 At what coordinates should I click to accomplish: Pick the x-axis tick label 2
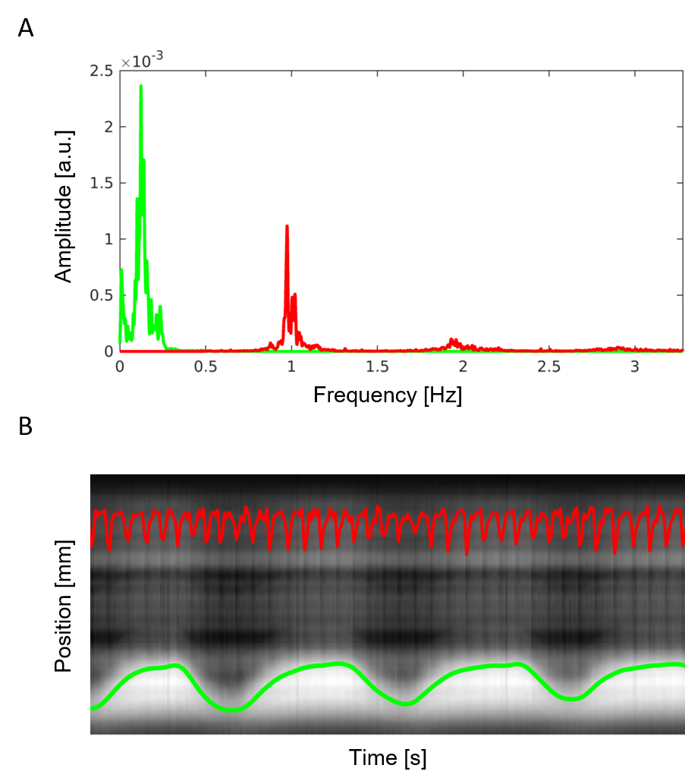click(463, 367)
